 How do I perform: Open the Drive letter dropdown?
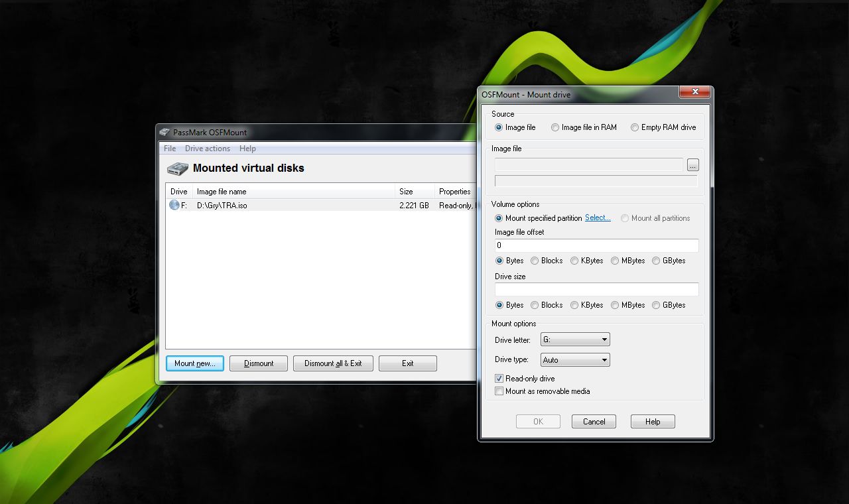(x=575, y=340)
